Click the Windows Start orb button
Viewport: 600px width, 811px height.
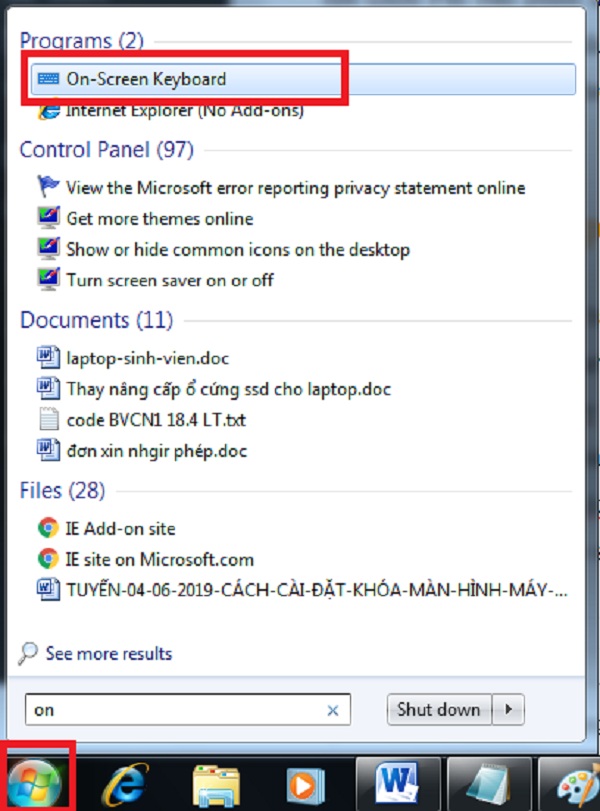(x=36, y=782)
